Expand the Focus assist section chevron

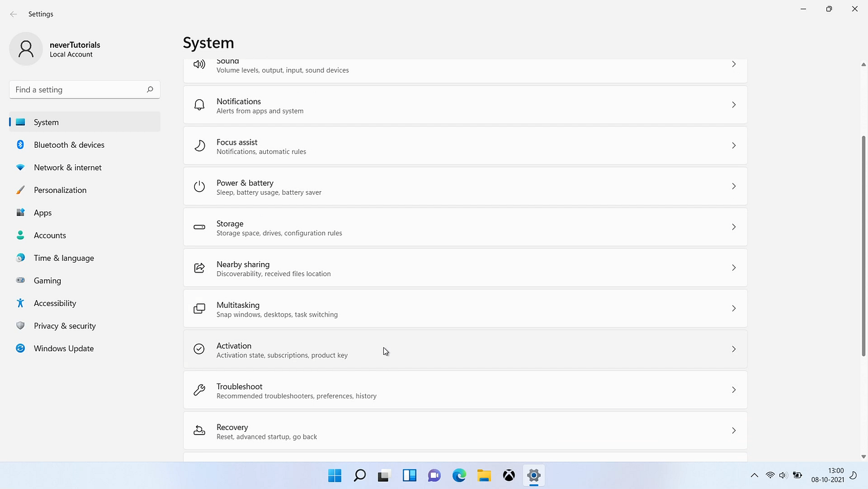pyautogui.click(x=733, y=145)
